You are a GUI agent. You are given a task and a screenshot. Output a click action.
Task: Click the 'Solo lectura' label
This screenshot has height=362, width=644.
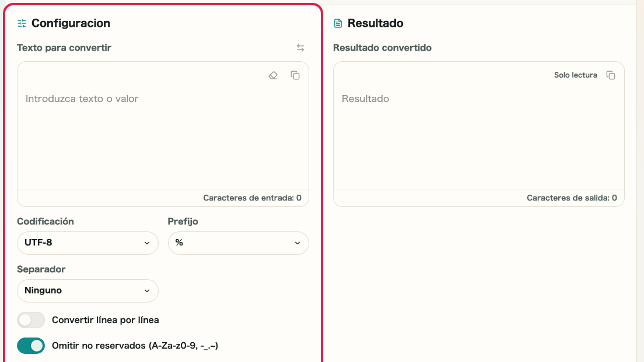coord(575,75)
